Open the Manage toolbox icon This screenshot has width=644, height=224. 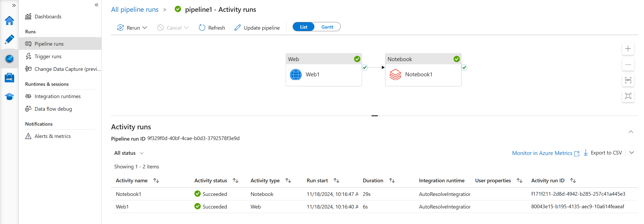[x=9, y=78]
